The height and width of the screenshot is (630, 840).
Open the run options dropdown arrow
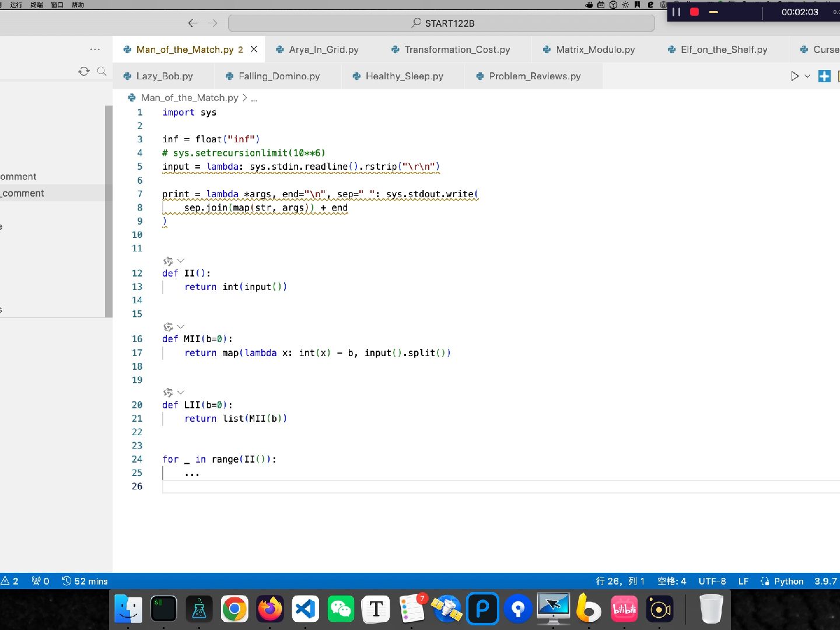807,76
